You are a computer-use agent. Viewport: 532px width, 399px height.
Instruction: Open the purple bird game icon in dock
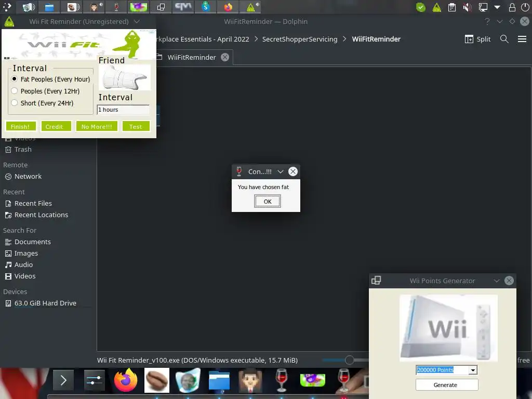[x=312, y=380]
